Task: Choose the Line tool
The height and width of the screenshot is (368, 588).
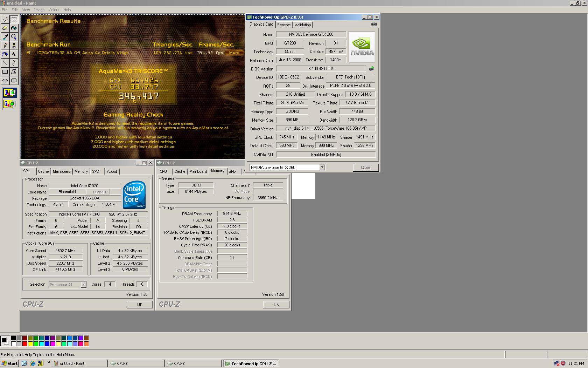Action: tap(5, 63)
